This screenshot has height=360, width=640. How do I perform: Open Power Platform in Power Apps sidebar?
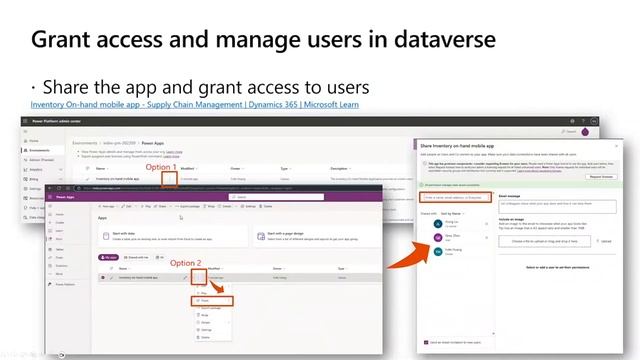(x=62, y=284)
